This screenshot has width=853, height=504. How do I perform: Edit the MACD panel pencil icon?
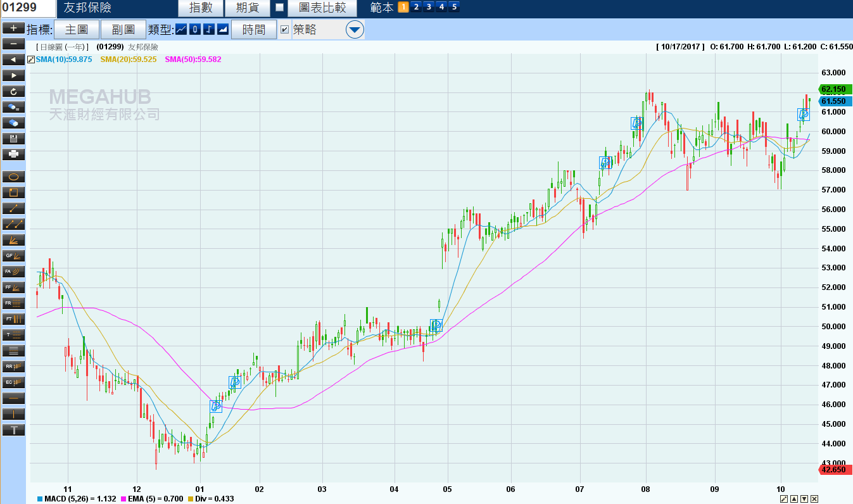(784, 499)
